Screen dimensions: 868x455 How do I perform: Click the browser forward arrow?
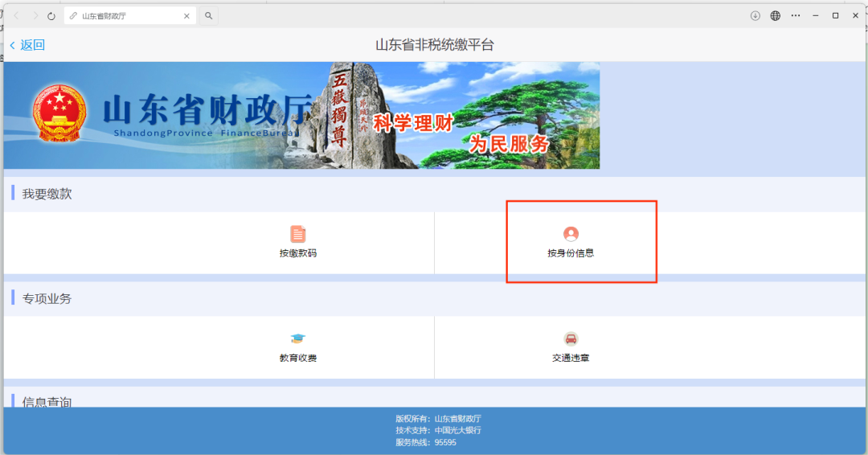35,16
